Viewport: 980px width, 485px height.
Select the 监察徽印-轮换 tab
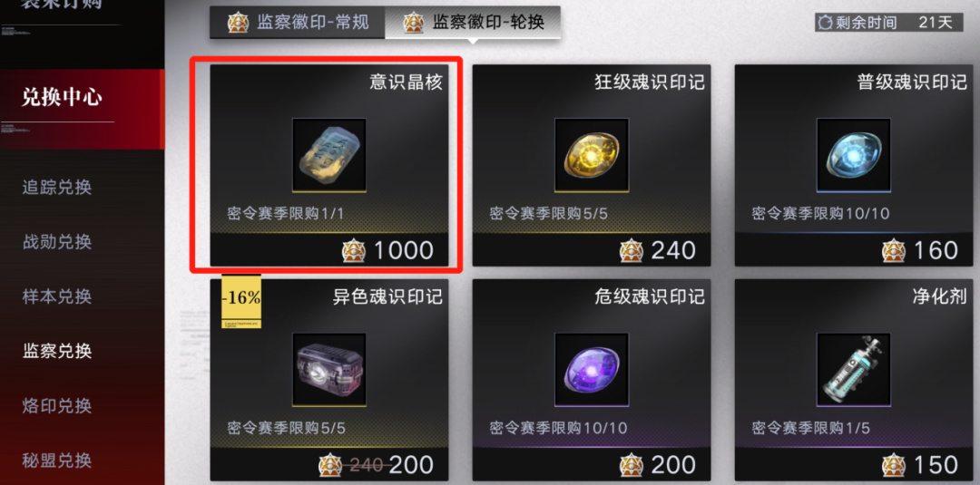(473, 23)
